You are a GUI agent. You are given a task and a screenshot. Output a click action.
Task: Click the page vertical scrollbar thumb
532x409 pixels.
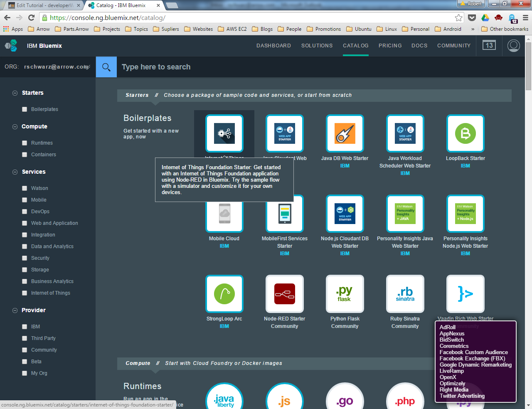(x=528, y=65)
